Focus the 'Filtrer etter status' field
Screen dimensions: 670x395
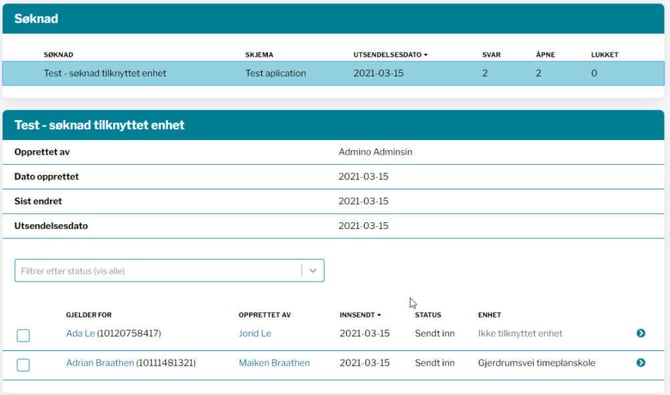coord(169,271)
